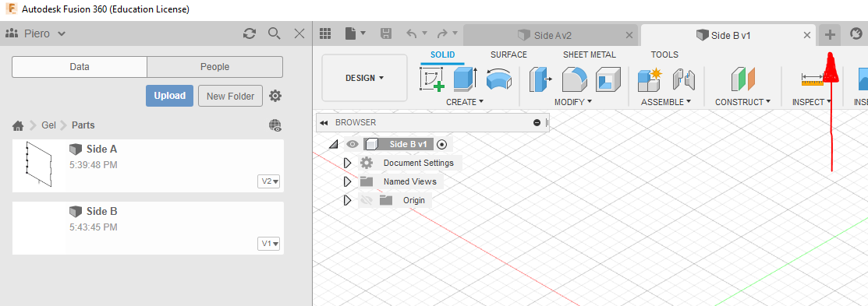This screenshot has width=868, height=306.
Task: Open the redo history dropdown arrow
Action: point(455,33)
